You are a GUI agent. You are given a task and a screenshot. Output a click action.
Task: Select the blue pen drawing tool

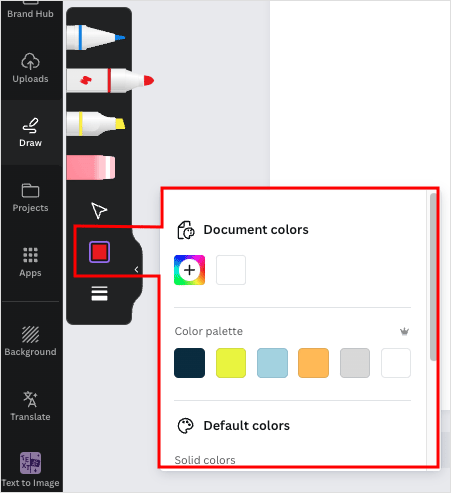tap(96, 37)
